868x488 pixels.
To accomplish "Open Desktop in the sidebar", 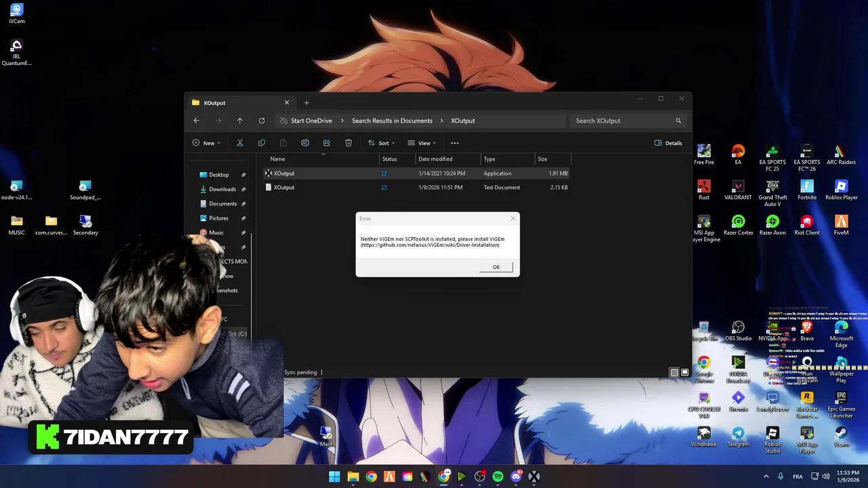I will click(218, 175).
